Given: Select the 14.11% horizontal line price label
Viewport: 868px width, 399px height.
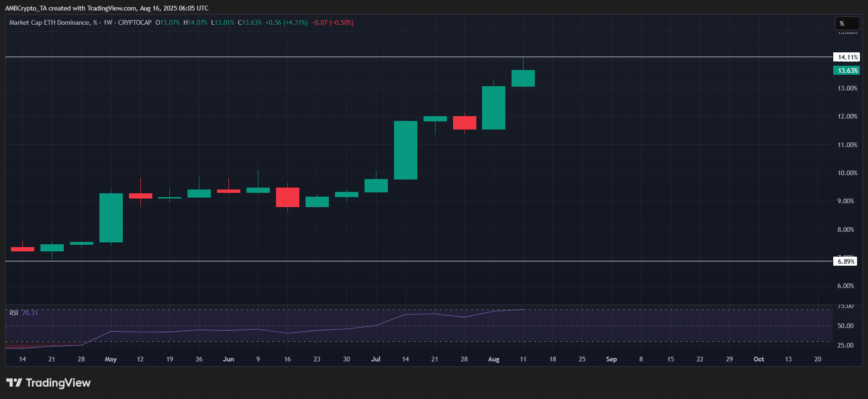Looking at the screenshot, I should (846, 57).
